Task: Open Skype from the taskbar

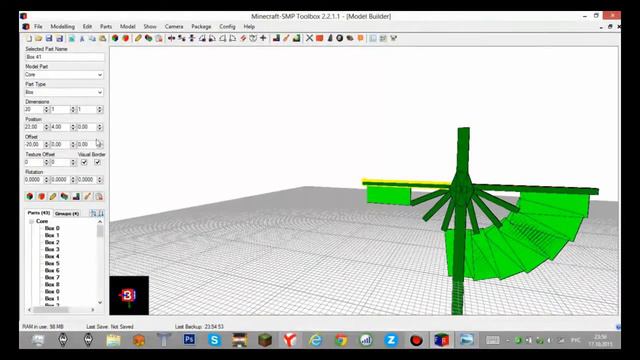Action: tap(214, 340)
